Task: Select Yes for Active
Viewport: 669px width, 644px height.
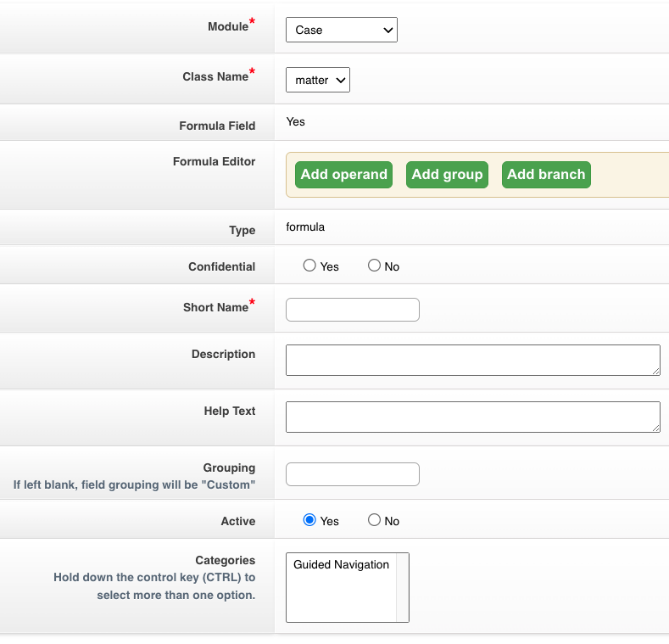Action: pos(309,520)
